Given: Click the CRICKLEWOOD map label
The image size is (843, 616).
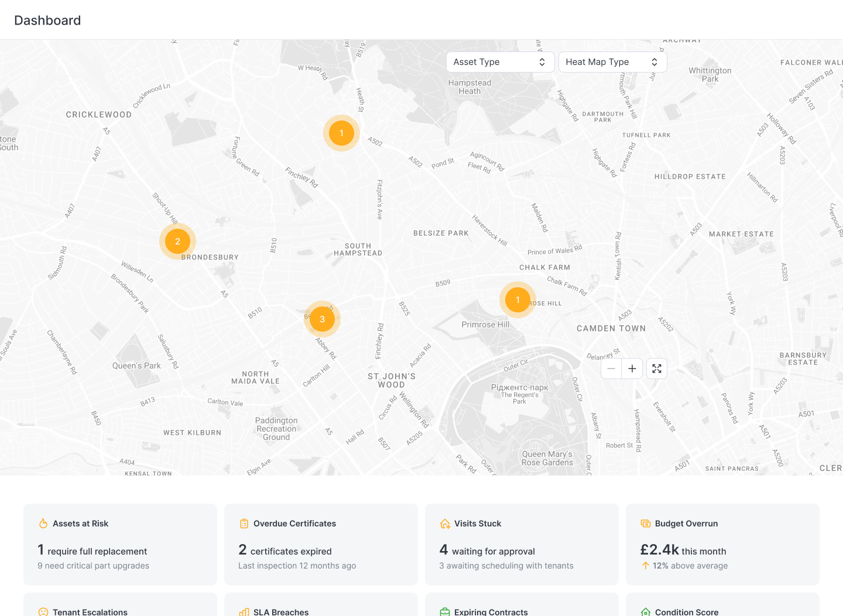Looking at the screenshot, I should point(99,115).
